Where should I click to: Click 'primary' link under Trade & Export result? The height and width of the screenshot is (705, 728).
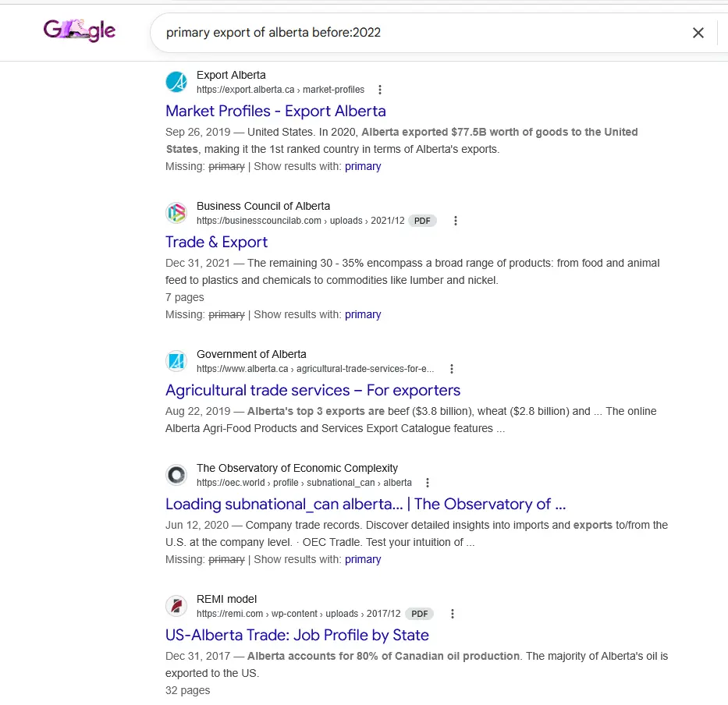[x=363, y=314]
